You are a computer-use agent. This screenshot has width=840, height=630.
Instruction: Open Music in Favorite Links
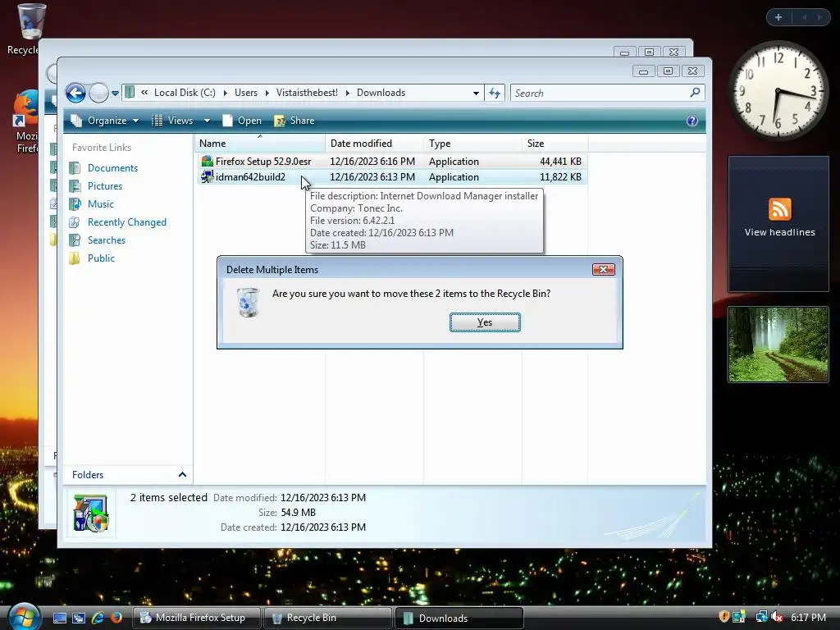point(101,204)
